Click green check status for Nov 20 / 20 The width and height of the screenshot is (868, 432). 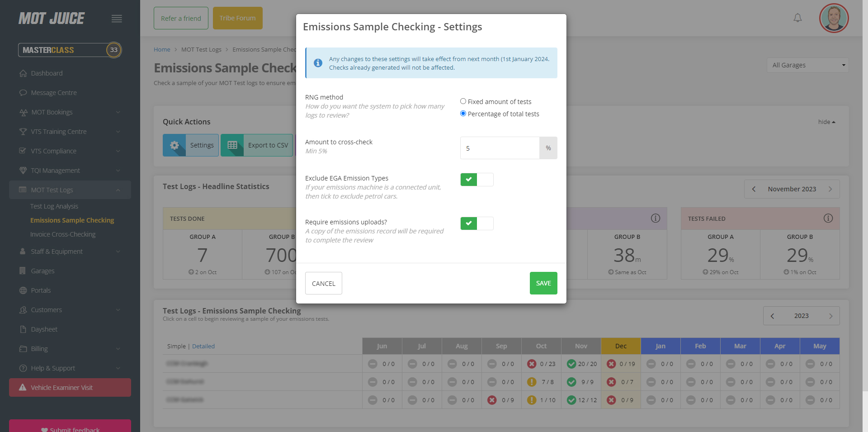click(571, 364)
